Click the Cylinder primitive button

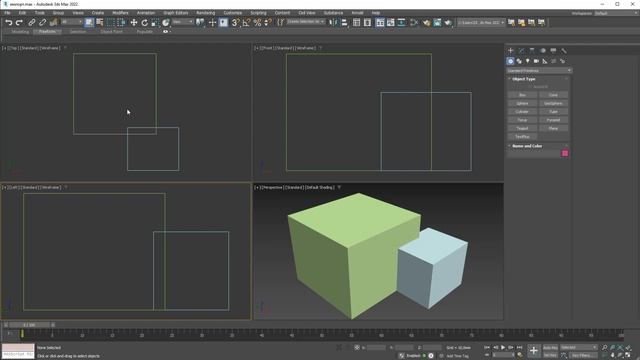[522, 111]
